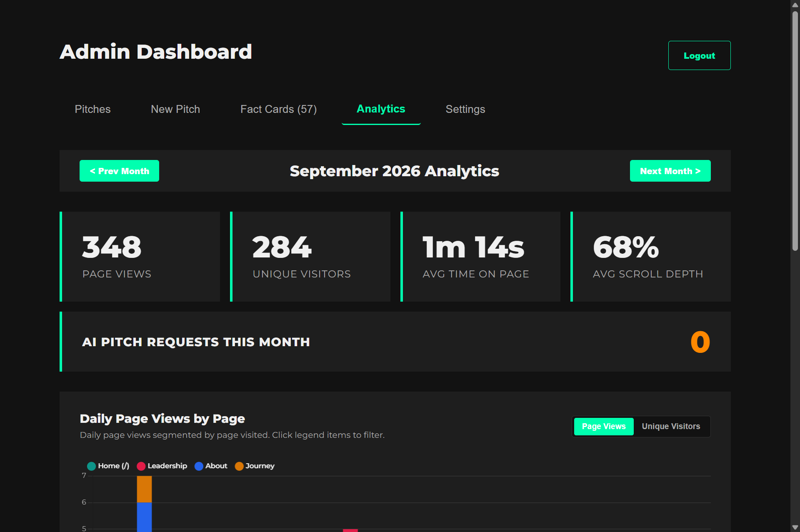Click the Daily Page Views by Page heading
Viewport: 800px width, 532px height.
(x=162, y=419)
